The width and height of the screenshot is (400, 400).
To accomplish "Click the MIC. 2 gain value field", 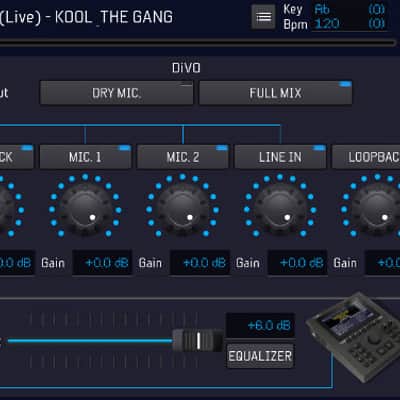I will pyautogui.click(x=200, y=263).
